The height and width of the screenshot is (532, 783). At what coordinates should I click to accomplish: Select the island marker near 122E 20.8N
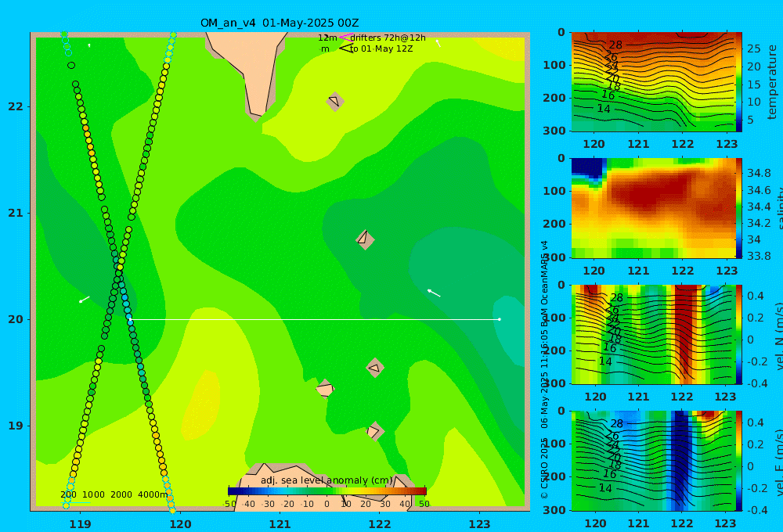tap(365, 239)
